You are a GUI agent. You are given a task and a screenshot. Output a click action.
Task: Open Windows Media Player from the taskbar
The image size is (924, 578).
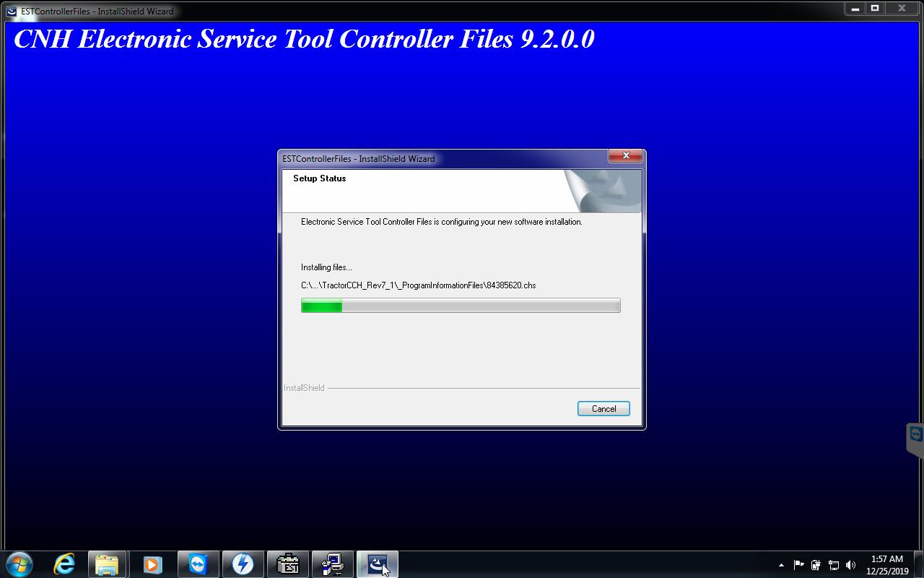[152, 564]
